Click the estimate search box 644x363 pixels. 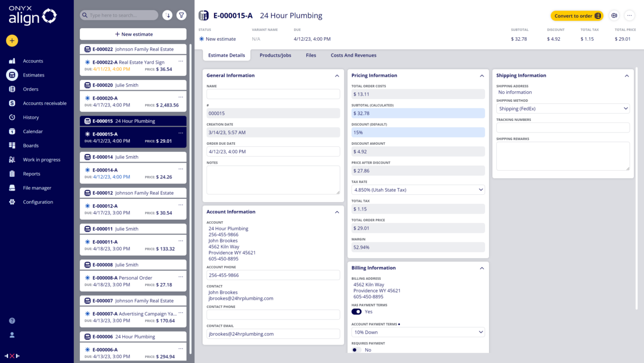tap(119, 15)
